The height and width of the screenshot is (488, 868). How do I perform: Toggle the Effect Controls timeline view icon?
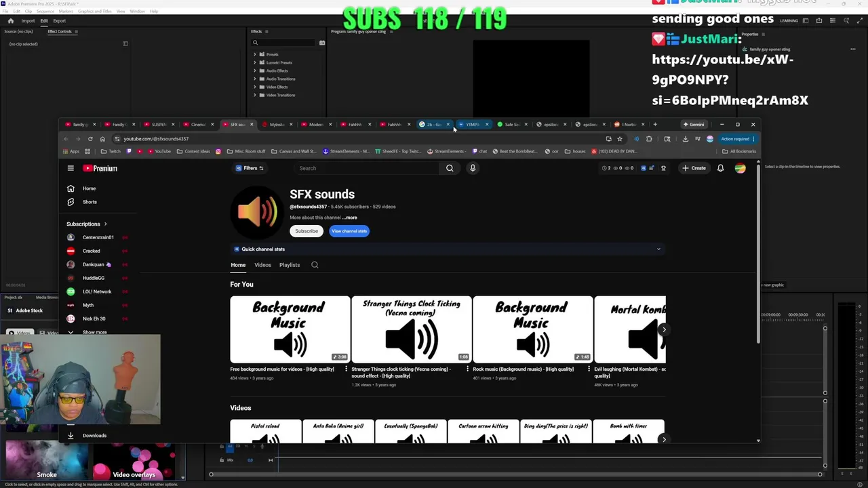(x=125, y=44)
